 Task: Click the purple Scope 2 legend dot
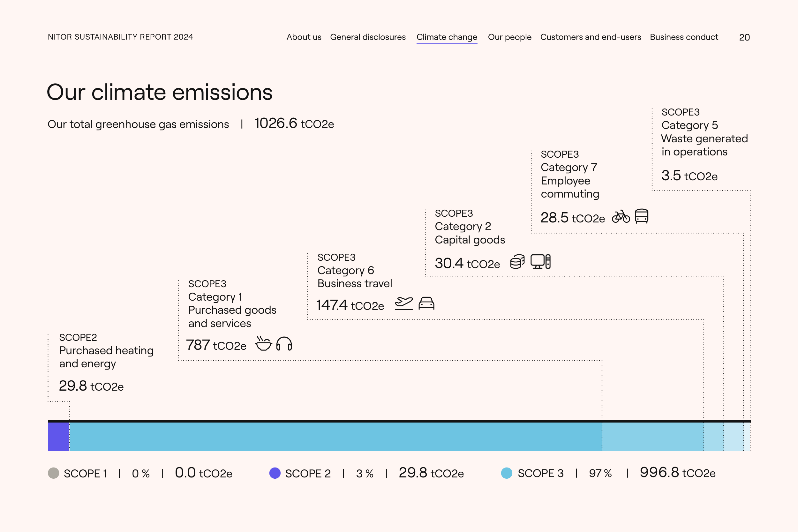[x=275, y=473]
